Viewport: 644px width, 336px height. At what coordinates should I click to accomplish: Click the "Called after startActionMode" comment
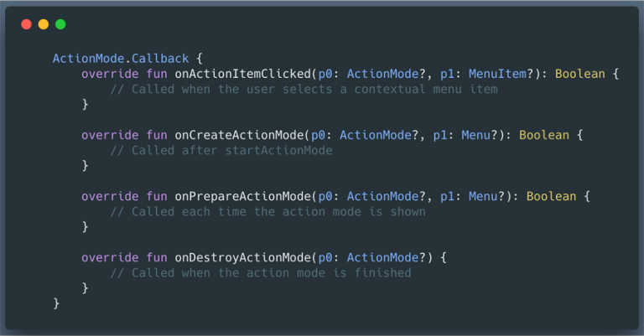221,150
